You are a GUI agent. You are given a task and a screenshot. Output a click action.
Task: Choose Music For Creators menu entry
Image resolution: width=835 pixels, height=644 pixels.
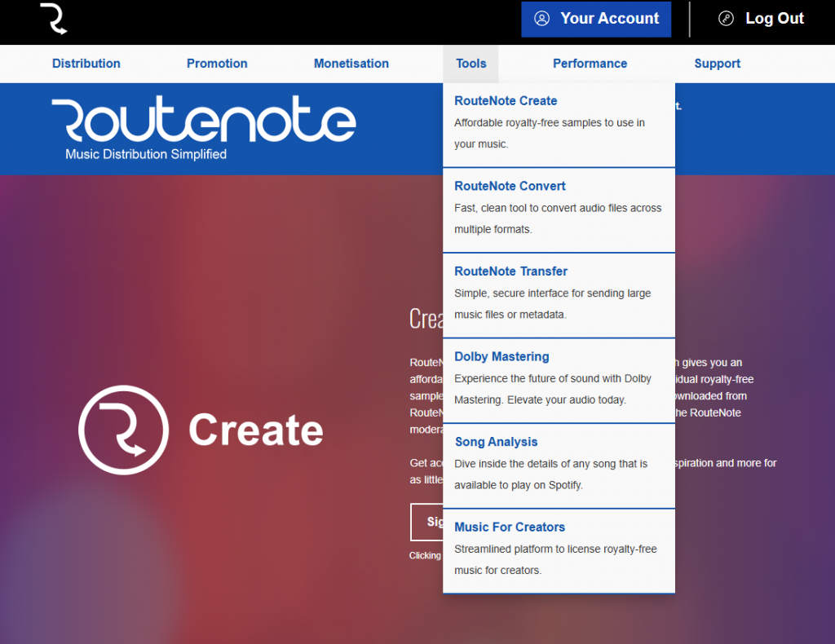510,527
